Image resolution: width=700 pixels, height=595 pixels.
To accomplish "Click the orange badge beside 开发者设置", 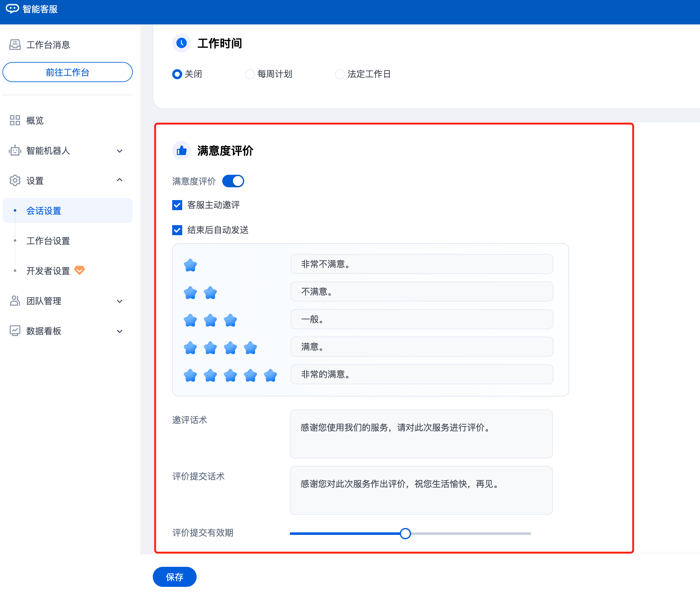I will 80,270.
